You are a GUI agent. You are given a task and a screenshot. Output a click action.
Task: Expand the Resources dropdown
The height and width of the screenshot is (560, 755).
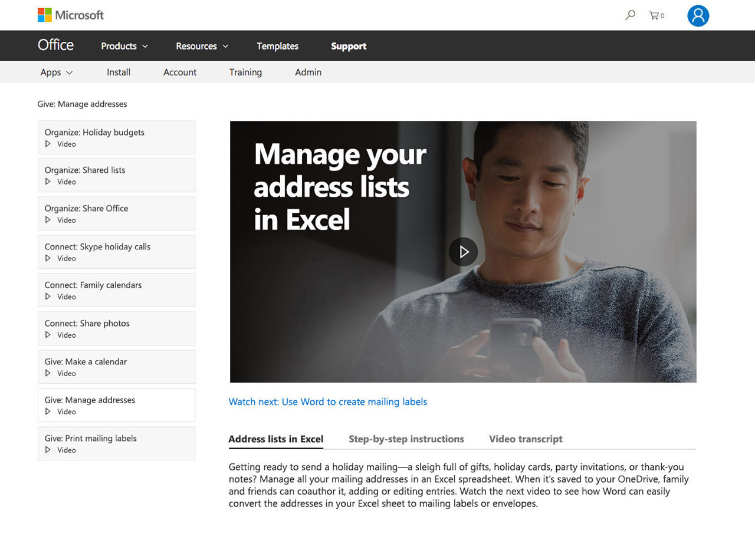pos(201,45)
